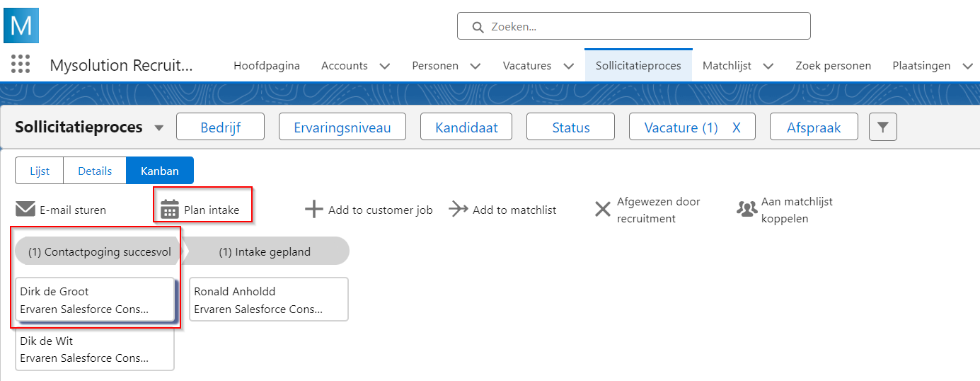Click the Add to matchlist arrow icon
This screenshot has height=381, width=980.
[459, 210]
